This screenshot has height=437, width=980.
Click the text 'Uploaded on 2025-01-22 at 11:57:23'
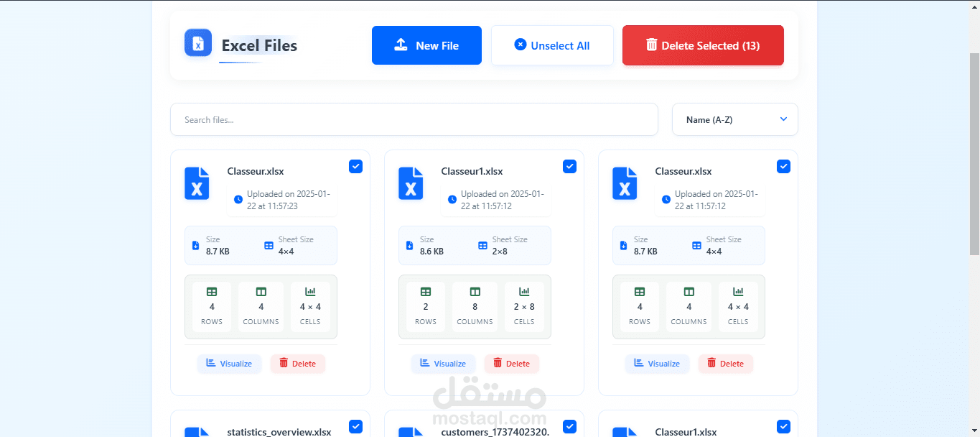(x=289, y=200)
